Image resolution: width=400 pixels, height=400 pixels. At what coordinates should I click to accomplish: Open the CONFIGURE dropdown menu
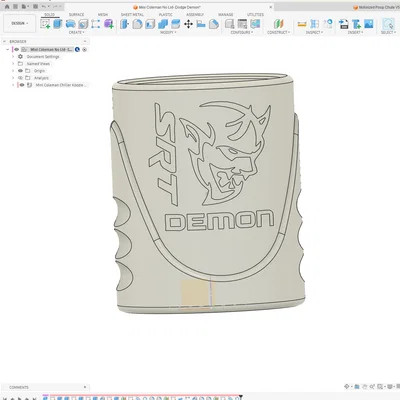coord(242,32)
